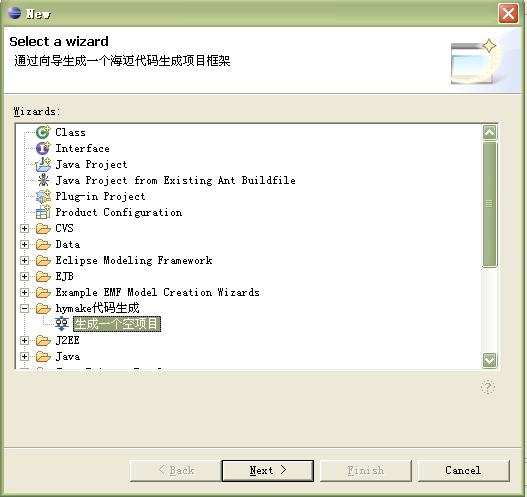The image size is (527, 497).
Task: Select the Interface wizard icon
Action: pyautogui.click(x=43, y=148)
